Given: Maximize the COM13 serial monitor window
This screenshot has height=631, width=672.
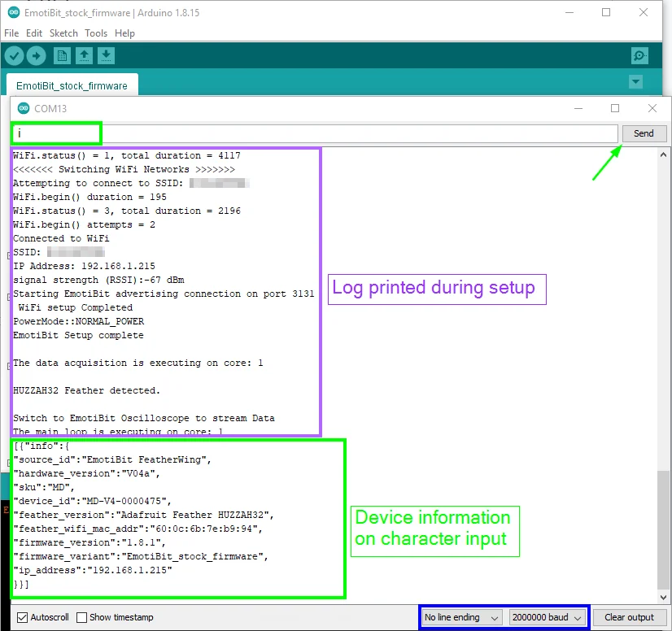Looking at the screenshot, I should (x=615, y=108).
